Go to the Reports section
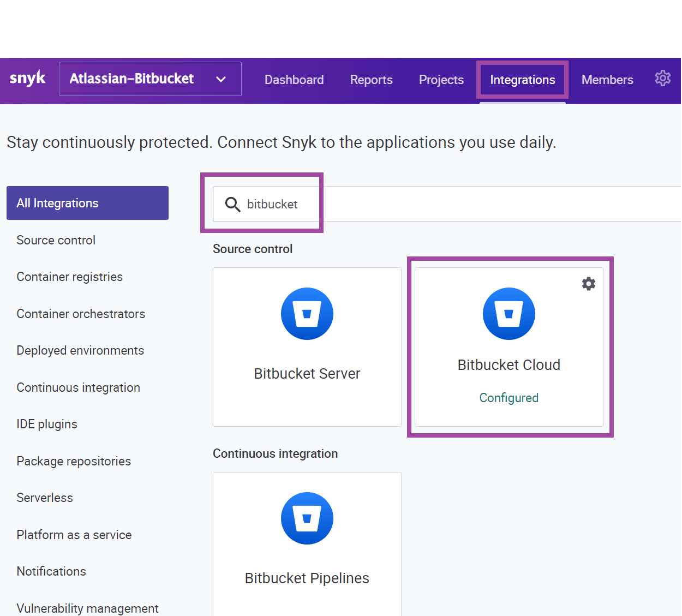This screenshot has height=616, width=682. click(371, 80)
